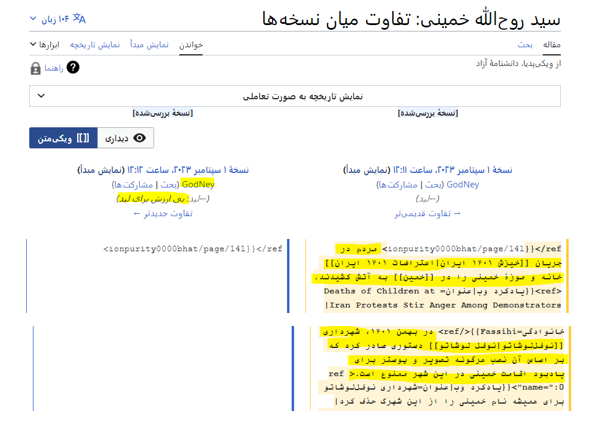Open مشارکت‌ها contributions link for newer revision

pos(134,185)
